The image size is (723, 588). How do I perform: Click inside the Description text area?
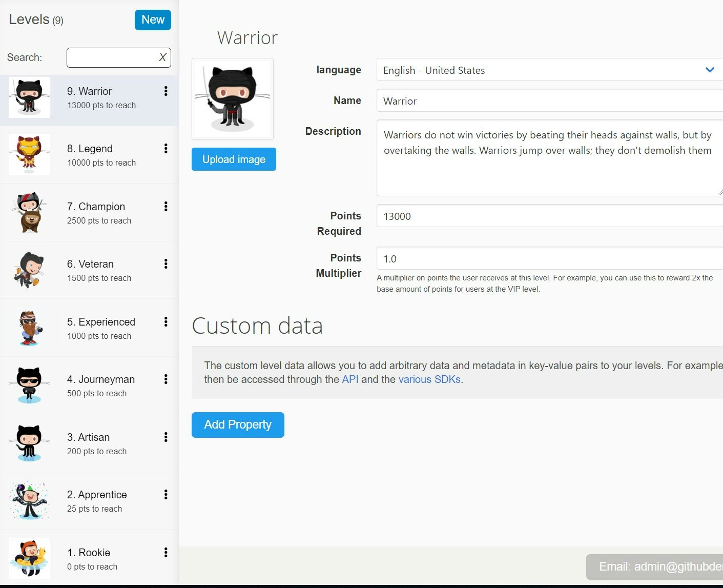[512, 154]
